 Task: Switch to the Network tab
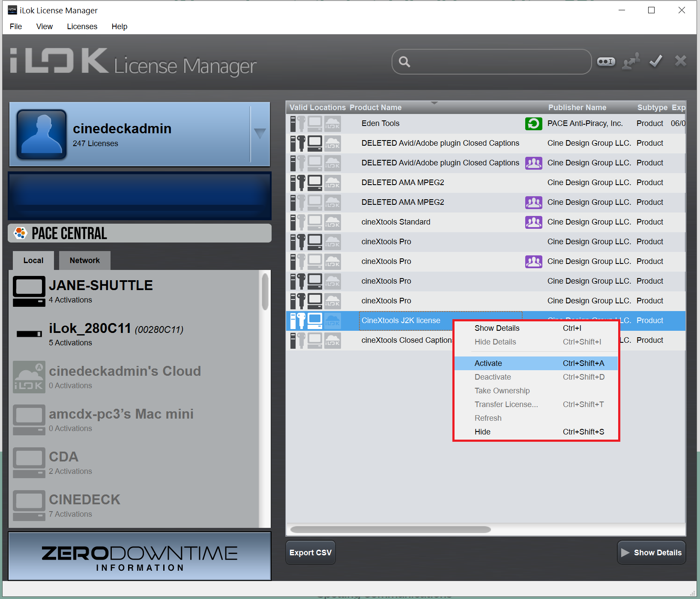pos(85,261)
